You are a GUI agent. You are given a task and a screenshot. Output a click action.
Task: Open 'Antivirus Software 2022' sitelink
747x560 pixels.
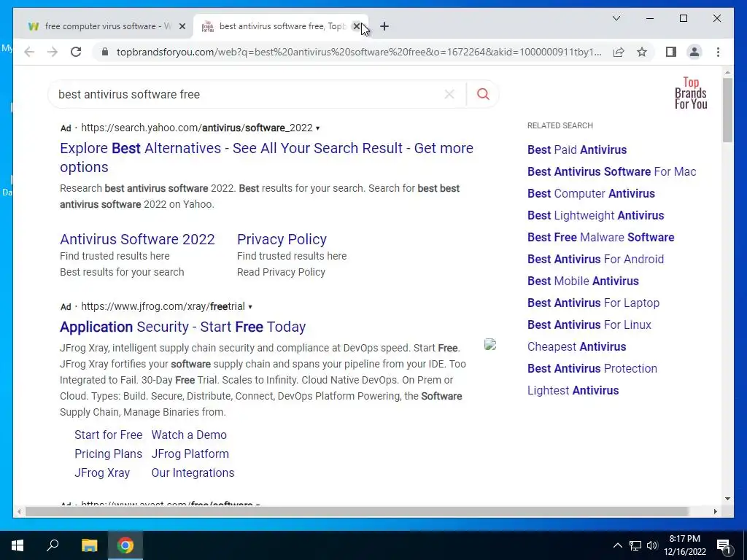point(137,239)
